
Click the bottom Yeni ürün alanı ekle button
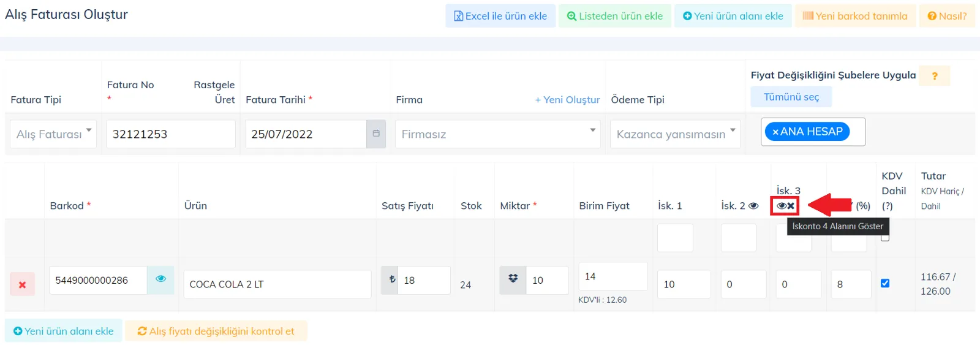tap(64, 331)
